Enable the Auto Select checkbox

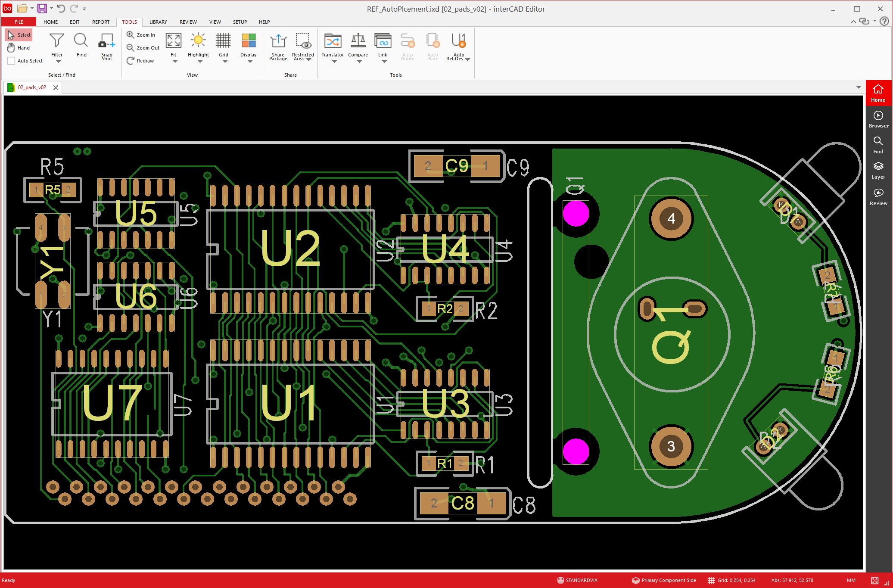pos(12,61)
